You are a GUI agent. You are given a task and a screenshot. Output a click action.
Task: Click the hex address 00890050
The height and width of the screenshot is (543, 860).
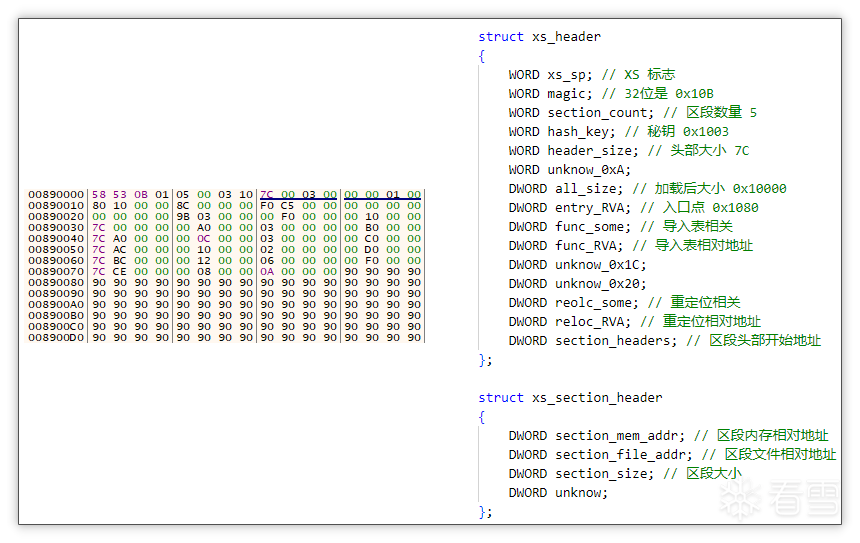56,250
